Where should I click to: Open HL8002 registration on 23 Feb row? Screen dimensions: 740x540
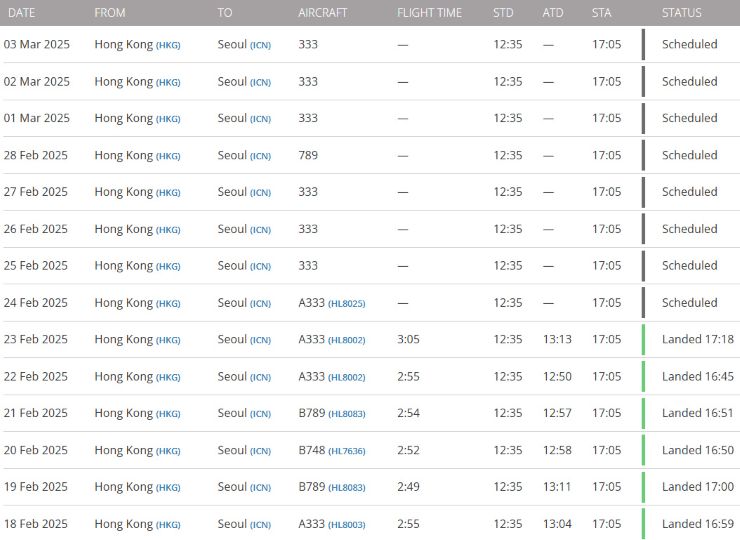pos(346,340)
